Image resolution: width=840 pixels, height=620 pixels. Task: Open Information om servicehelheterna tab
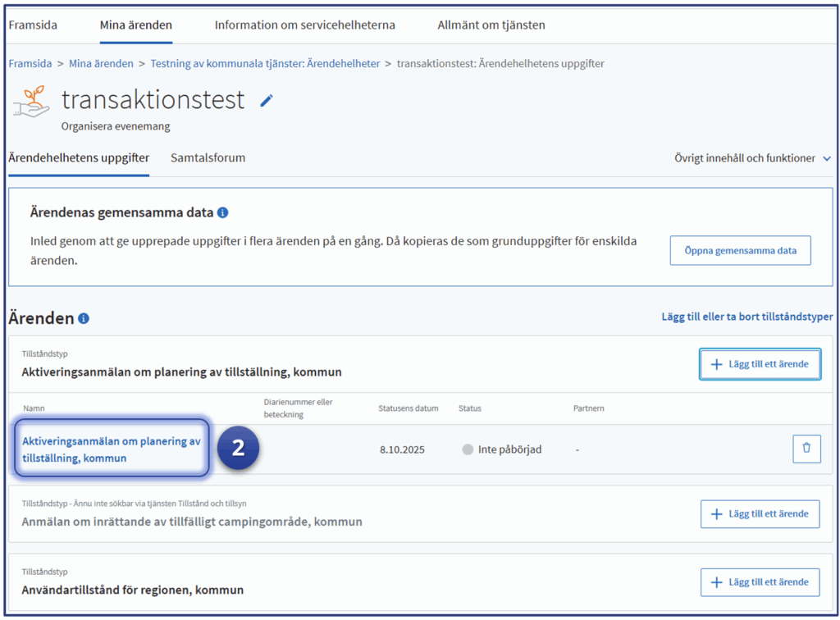304,25
